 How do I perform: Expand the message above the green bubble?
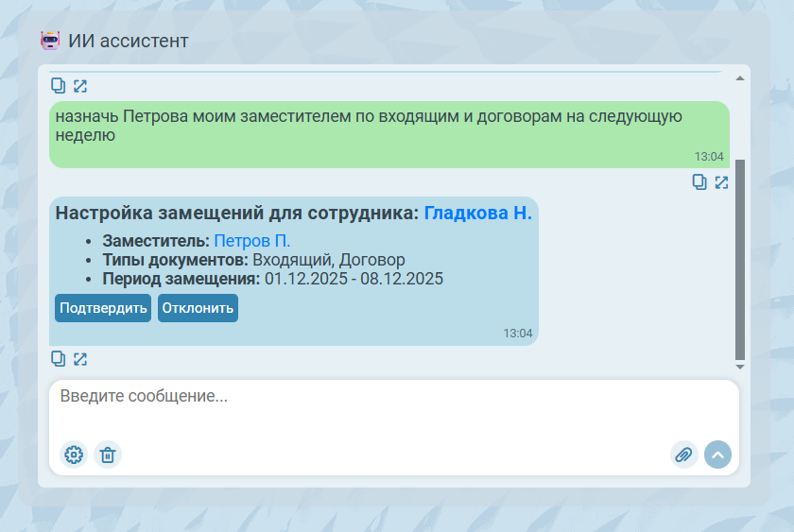[80, 86]
